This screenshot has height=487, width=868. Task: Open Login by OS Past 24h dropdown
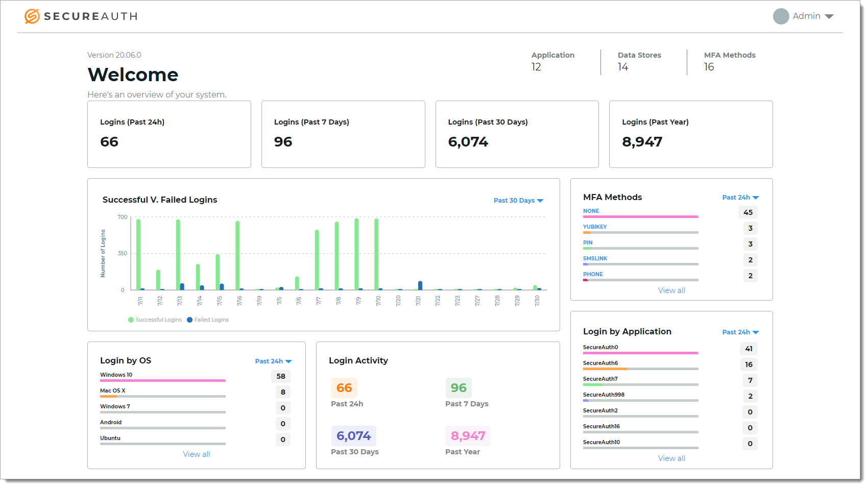tap(273, 361)
